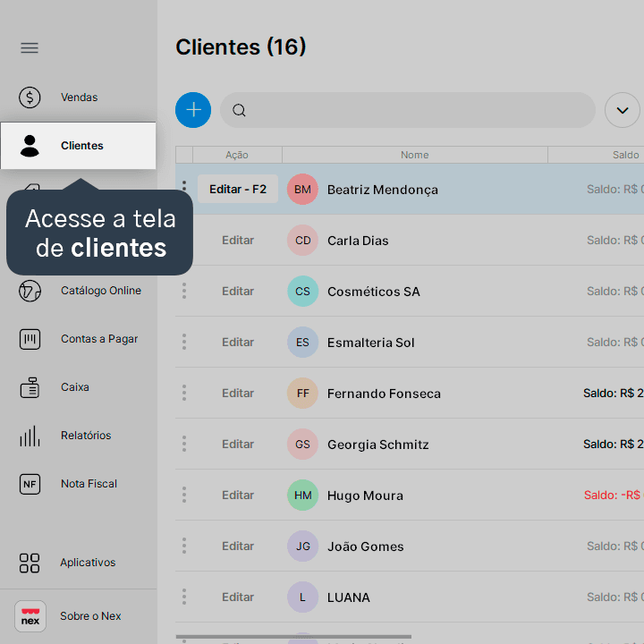This screenshot has height=644, width=644.
Task: Click the Catálogo Online globe icon
Action: pyautogui.click(x=30, y=291)
